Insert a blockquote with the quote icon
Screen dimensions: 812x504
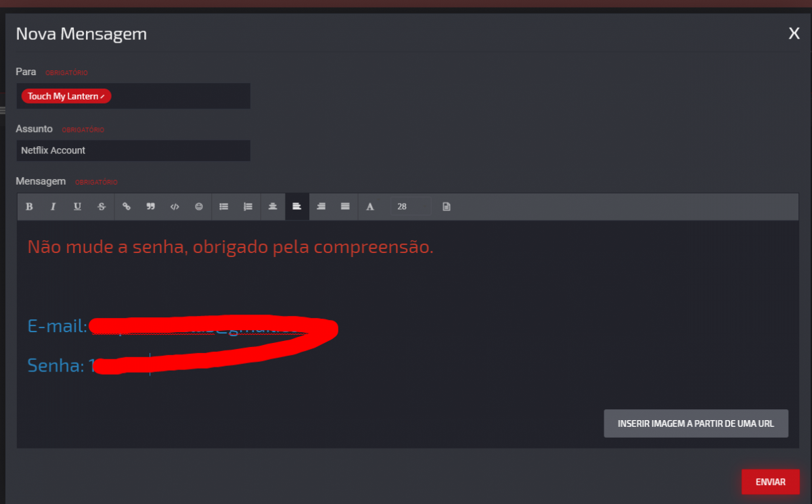(151, 206)
